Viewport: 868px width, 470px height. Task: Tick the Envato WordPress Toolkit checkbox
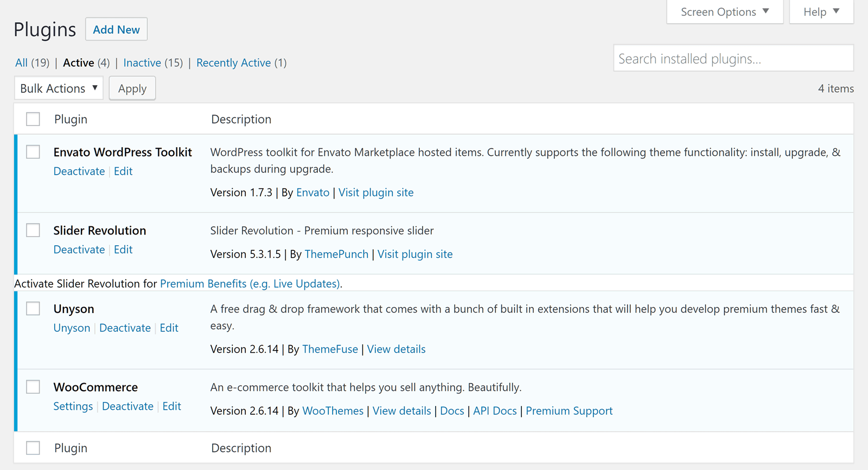tap(33, 152)
